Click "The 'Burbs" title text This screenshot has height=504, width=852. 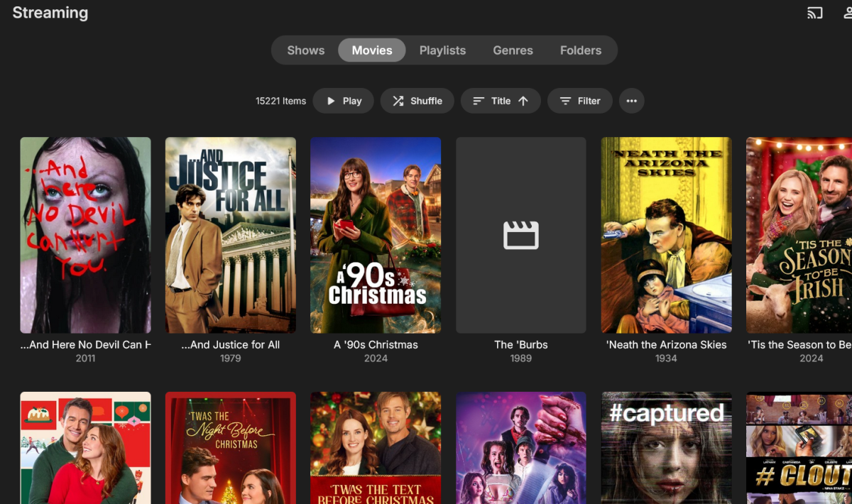(521, 345)
